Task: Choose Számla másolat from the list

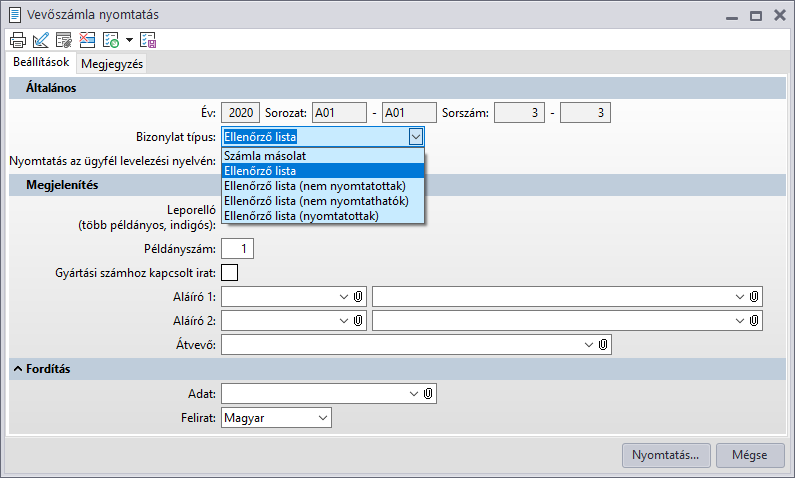Action: coord(265,156)
